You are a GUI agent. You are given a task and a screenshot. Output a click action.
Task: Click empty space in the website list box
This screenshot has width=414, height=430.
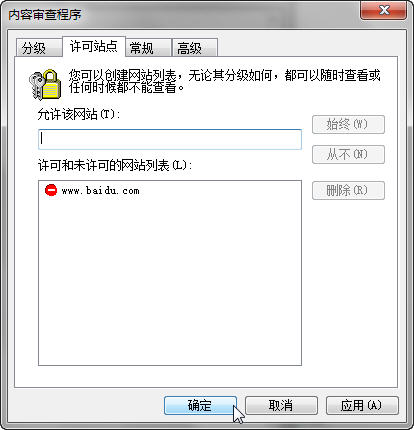(x=170, y=283)
